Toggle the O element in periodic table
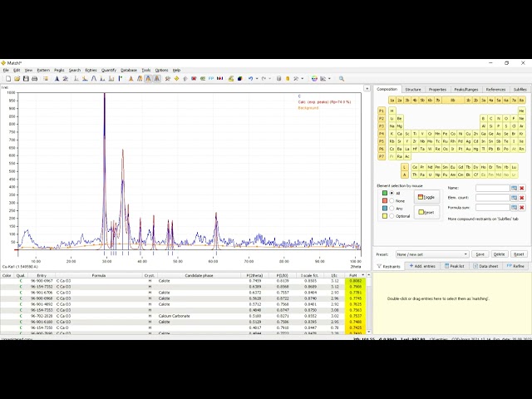 tap(506, 118)
